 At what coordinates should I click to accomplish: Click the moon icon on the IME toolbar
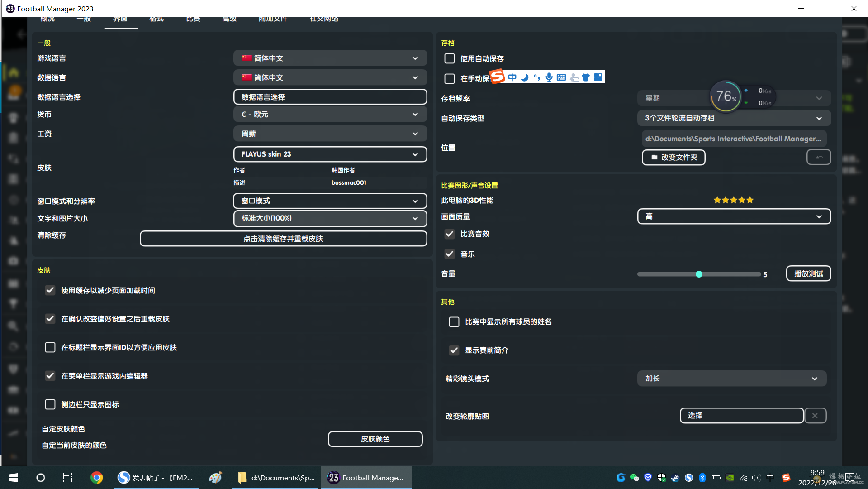[525, 77]
